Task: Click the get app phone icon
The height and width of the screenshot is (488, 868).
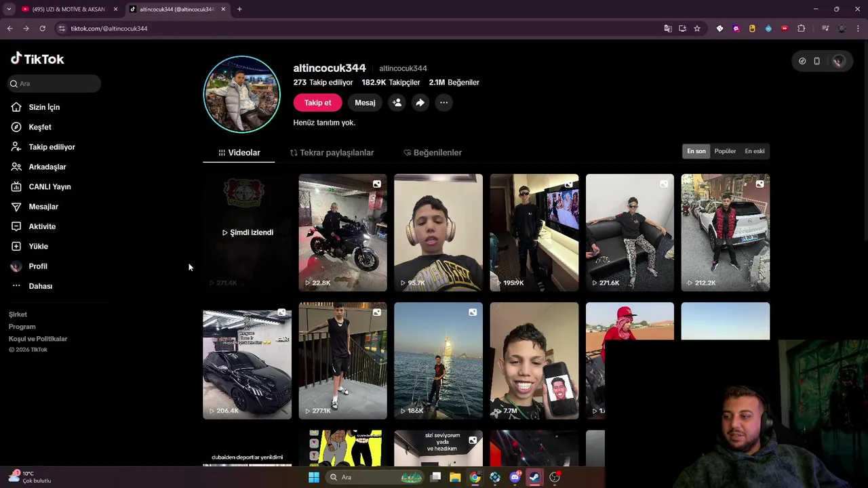Action: tap(817, 61)
